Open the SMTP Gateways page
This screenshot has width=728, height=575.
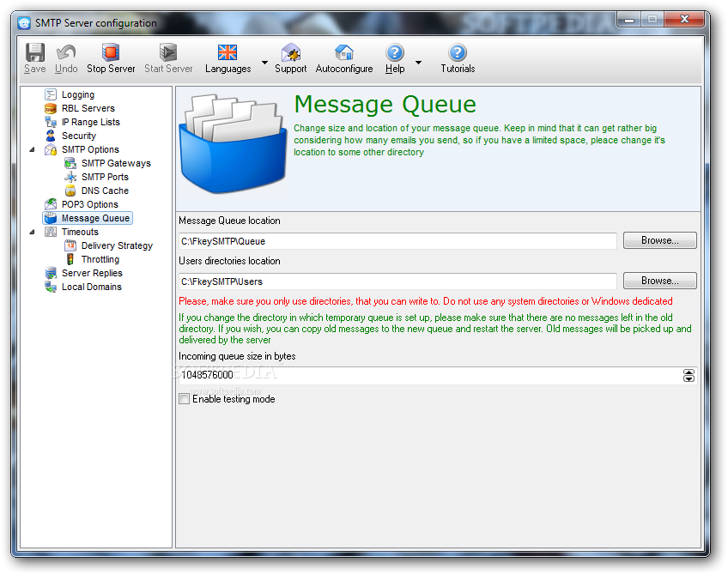(x=116, y=163)
